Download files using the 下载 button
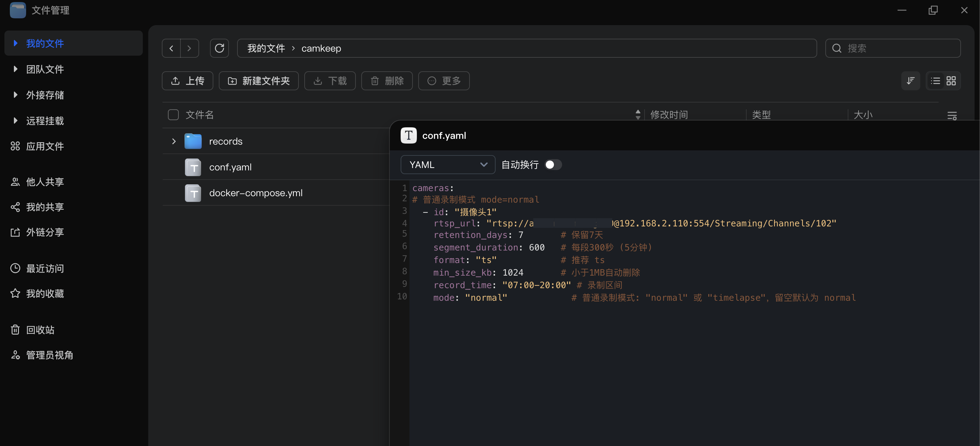Viewport: 980px width, 446px height. click(x=330, y=81)
